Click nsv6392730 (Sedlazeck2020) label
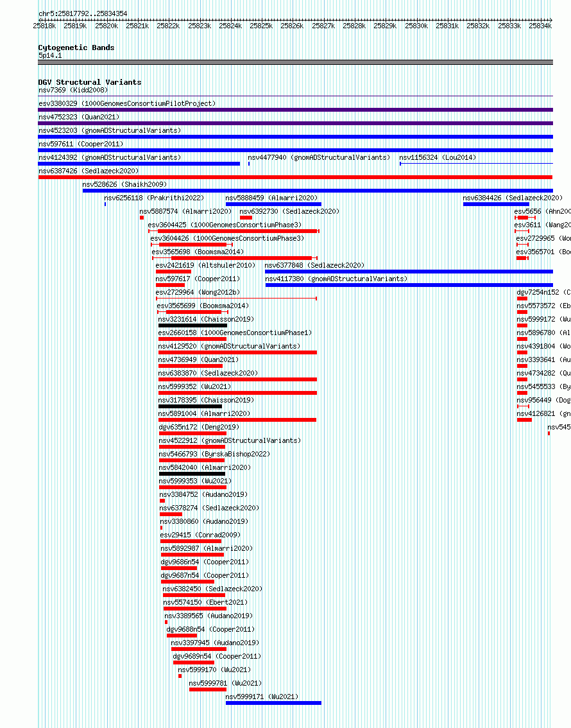571x728 pixels. 289,211
